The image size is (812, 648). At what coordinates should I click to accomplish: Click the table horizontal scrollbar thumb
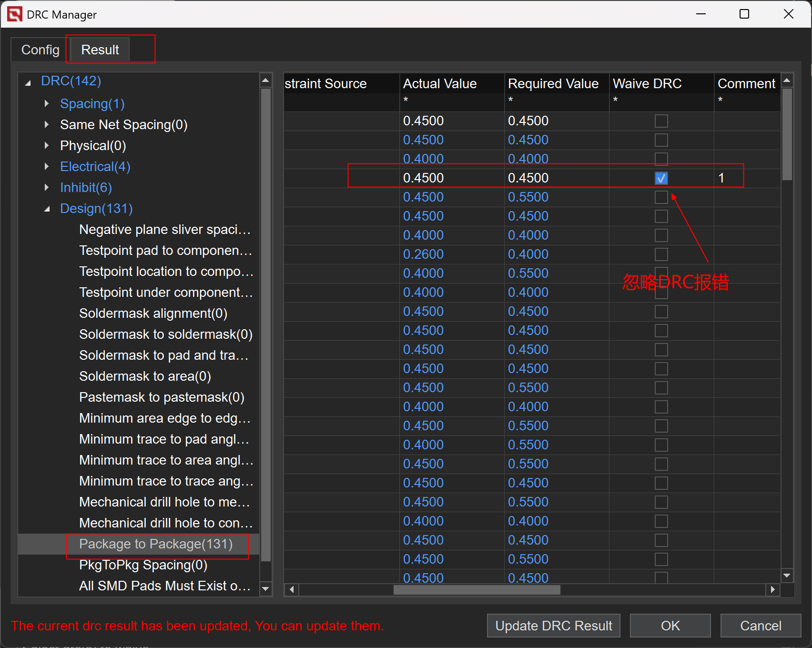[477, 590]
